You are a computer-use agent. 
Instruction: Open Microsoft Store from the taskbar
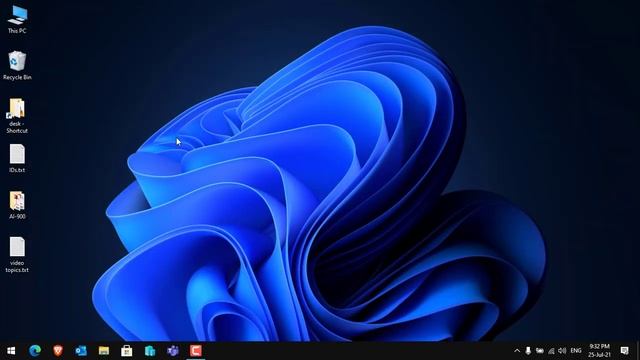127,351
